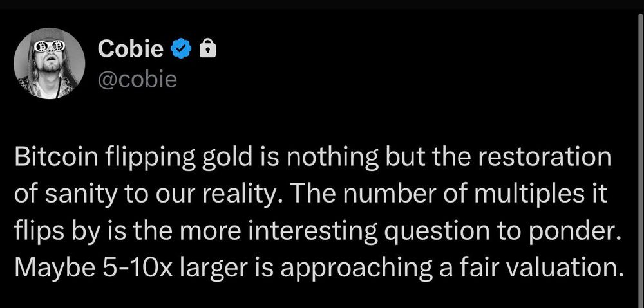Screen dimensions: 644x308
Task: Open the Cobie display name link
Action: [x=131, y=50]
